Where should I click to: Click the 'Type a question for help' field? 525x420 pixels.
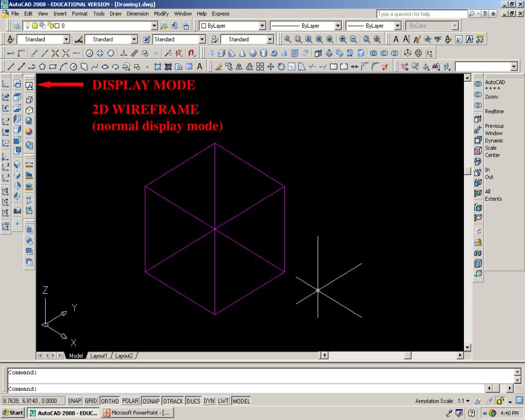421,14
